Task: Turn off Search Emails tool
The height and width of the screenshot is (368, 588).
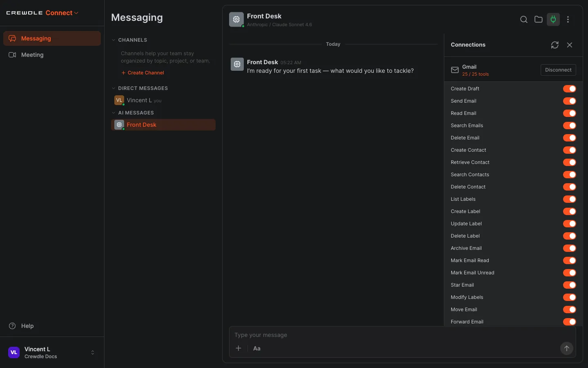Action: [569, 126]
